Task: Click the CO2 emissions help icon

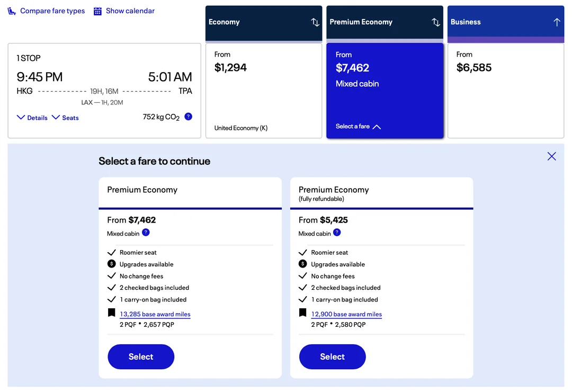Action: (188, 117)
